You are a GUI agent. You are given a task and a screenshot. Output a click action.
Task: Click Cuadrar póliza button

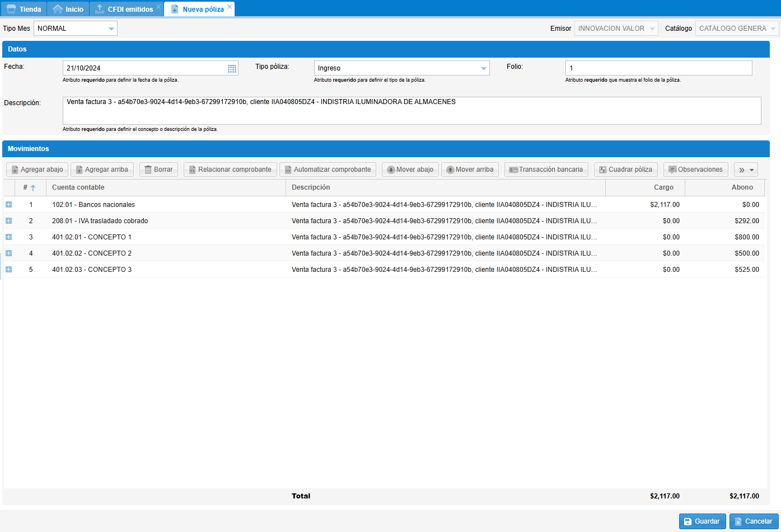625,170
